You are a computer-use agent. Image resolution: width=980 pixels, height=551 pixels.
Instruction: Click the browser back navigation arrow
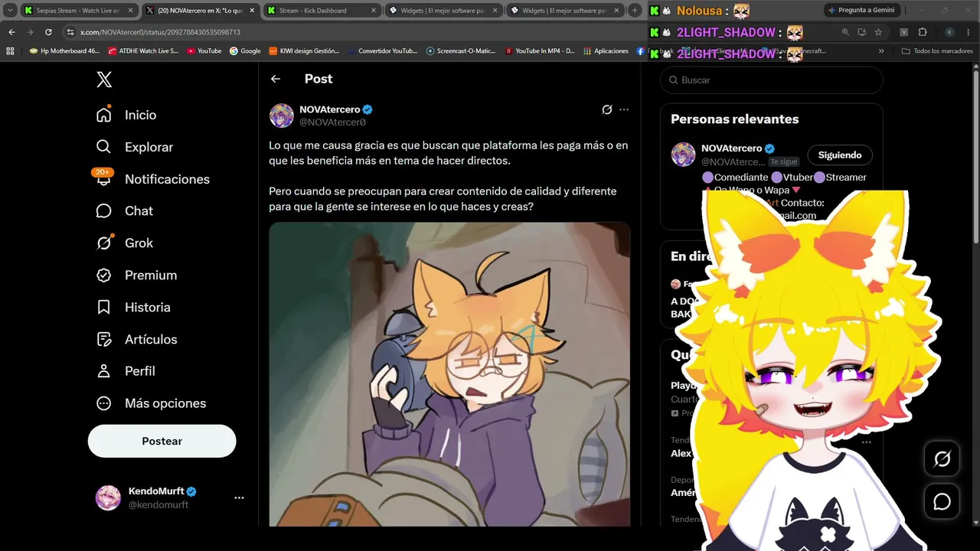tap(11, 32)
